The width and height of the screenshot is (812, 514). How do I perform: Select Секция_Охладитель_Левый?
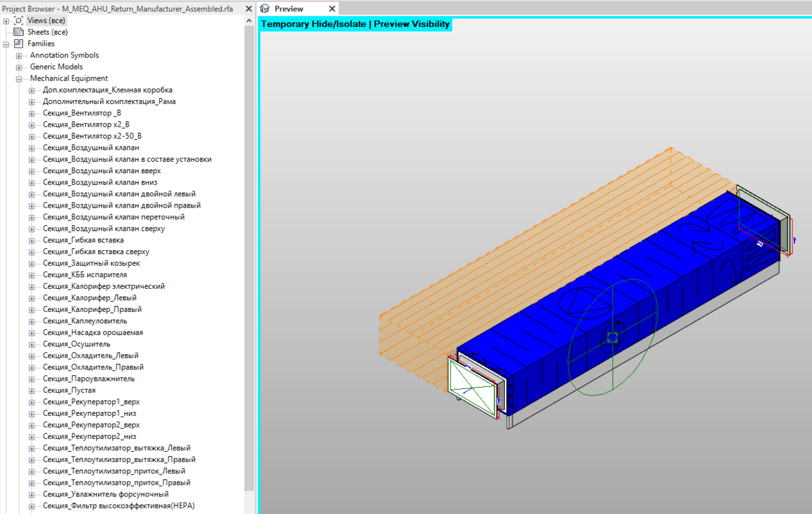[x=90, y=355]
